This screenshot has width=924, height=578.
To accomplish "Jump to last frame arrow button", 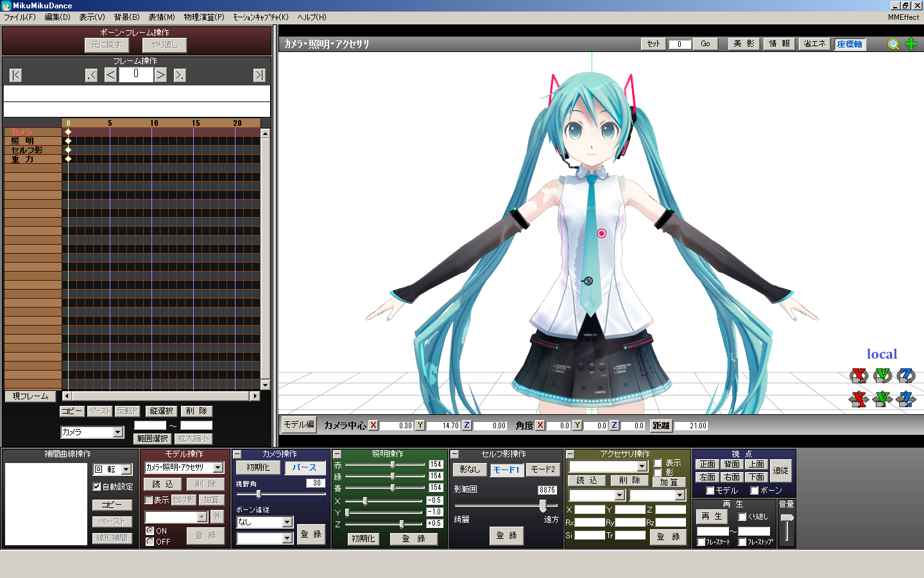I will coord(259,75).
